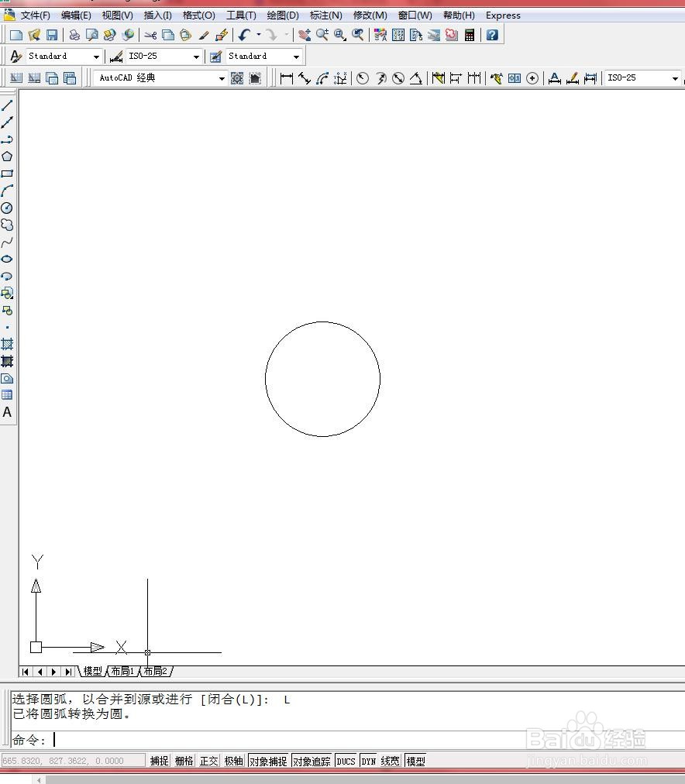Open the table style Standard dropdown
Image resolution: width=685 pixels, height=784 pixels.
click(x=296, y=57)
